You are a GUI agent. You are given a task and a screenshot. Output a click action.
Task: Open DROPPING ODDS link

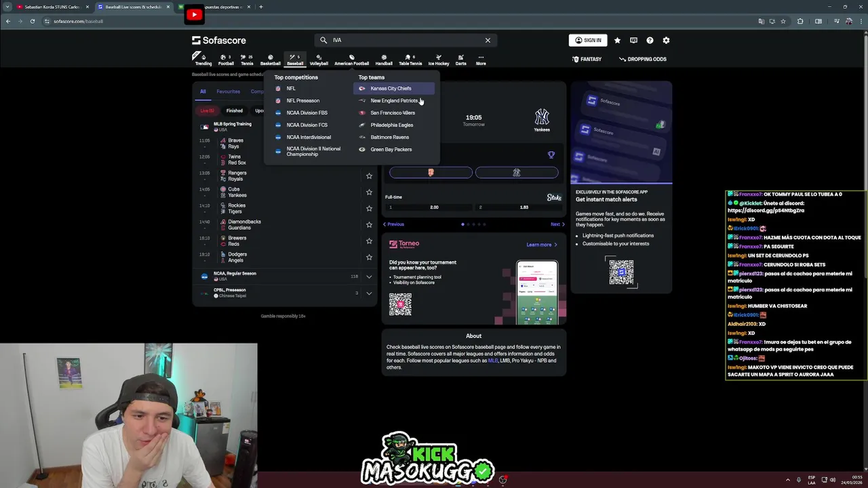click(642, 59)
